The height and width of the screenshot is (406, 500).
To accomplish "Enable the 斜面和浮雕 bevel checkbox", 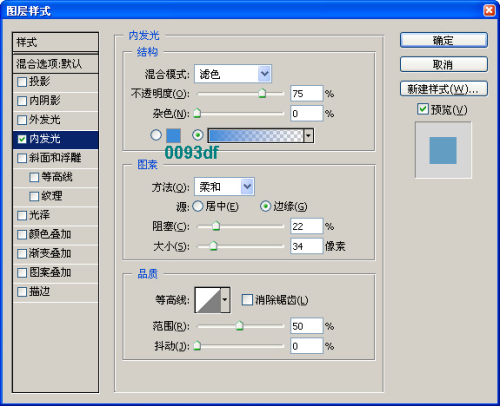I will [22, 158].
